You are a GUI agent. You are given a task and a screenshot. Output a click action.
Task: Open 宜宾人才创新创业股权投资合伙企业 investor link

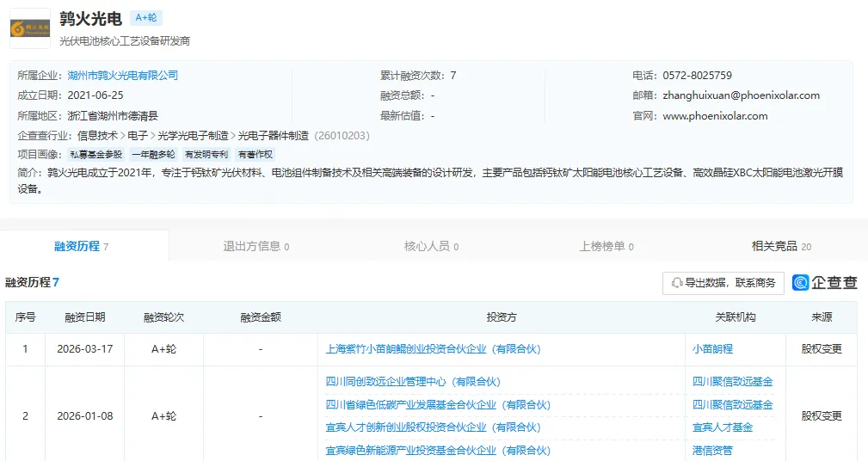433,427
